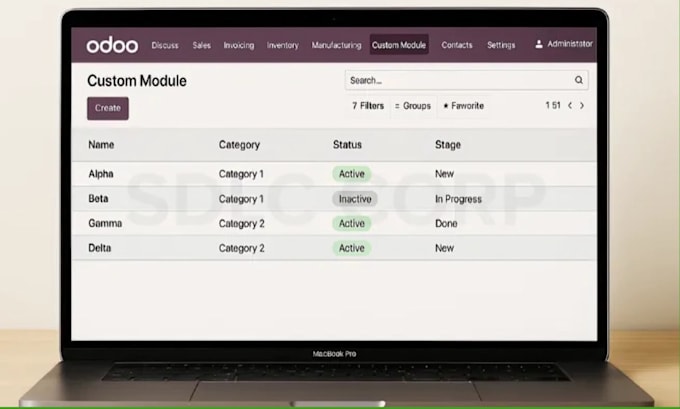
Task: Sort by the Name column header
Action: pos(101,145)
